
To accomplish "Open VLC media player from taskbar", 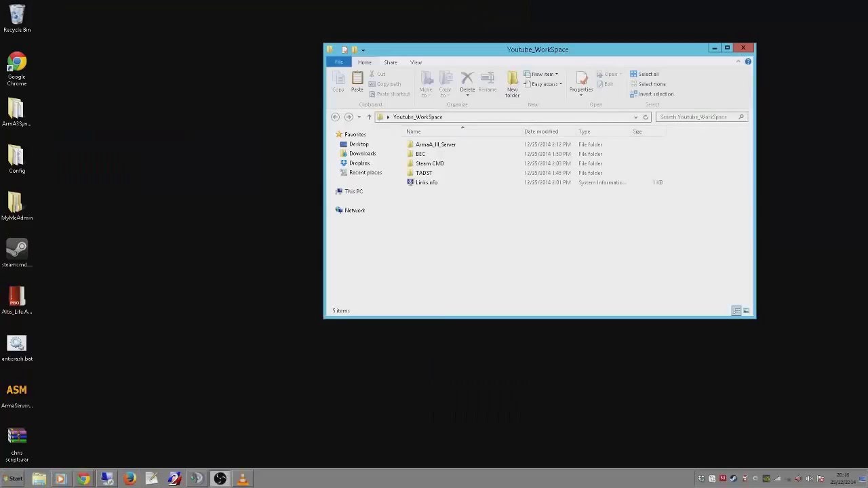I will pyautogui.click(x=242, y=479).
